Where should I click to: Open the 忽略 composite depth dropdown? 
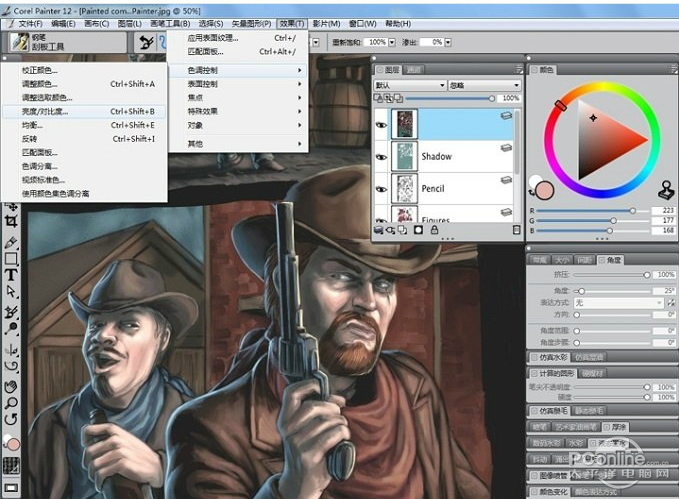pos(483,85)
